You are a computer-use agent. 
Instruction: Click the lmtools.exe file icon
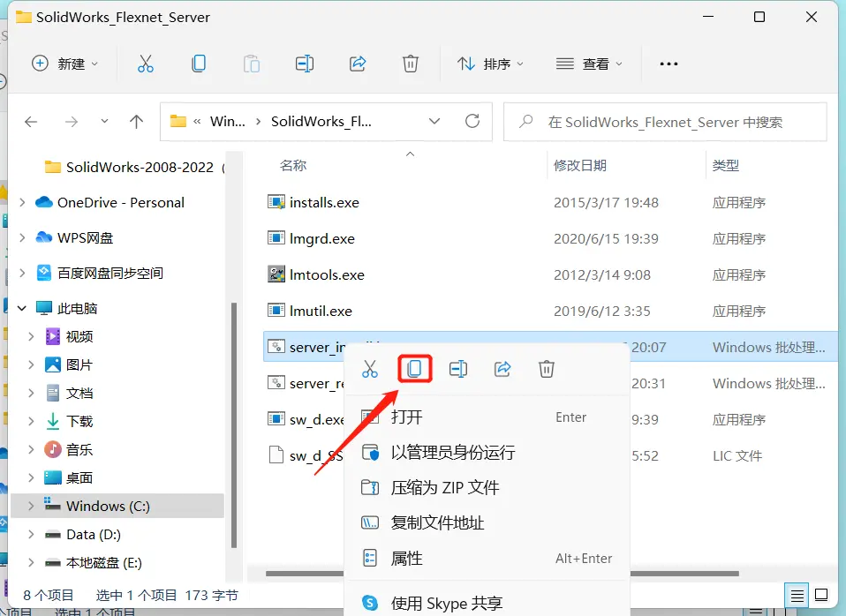(276, 274)
